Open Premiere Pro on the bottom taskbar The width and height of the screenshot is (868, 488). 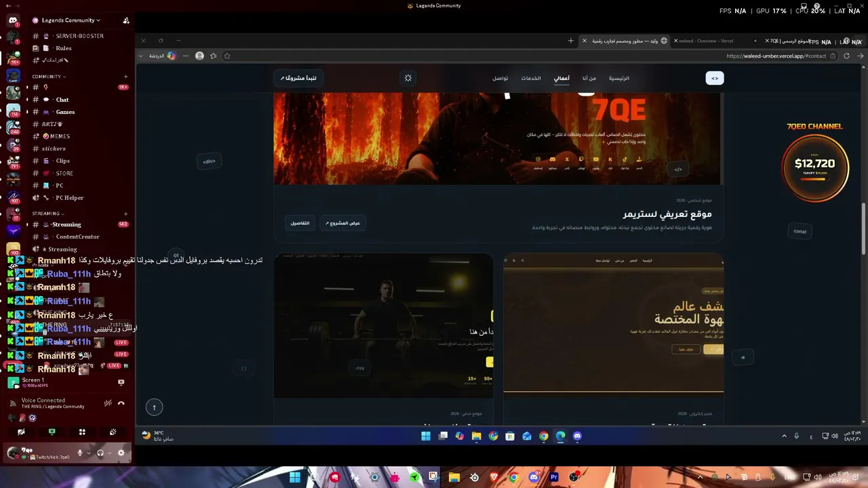pyautogui.click(x=554, y=477)
